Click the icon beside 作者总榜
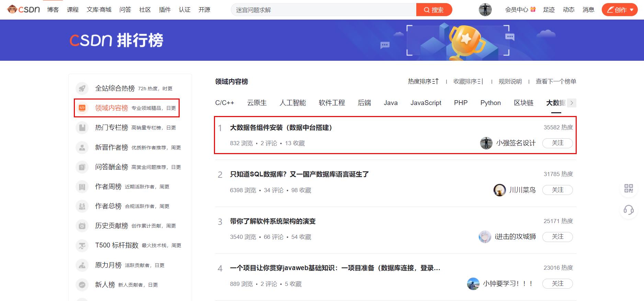The height and width of the screenshot is (301, 644). pos(82,206)
